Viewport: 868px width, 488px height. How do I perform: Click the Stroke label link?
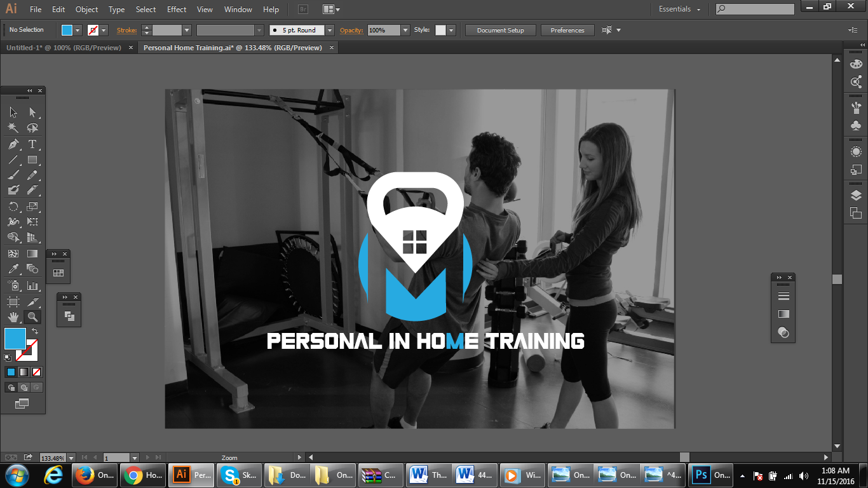pyautogui.click(x=126, y=30)
